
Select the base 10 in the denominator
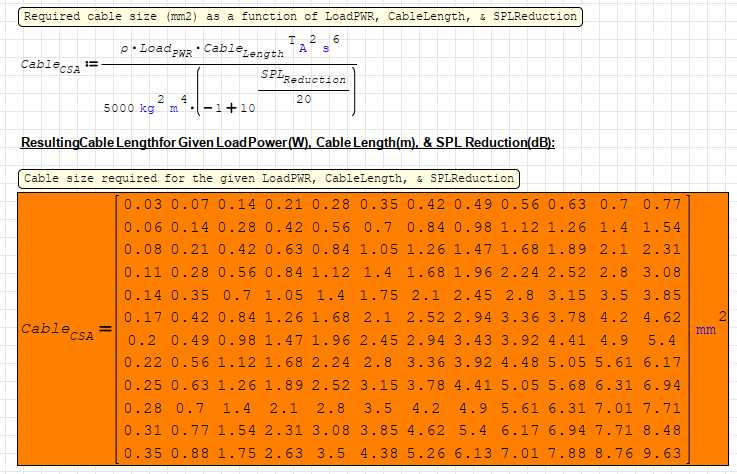click(x=249, y=108)
